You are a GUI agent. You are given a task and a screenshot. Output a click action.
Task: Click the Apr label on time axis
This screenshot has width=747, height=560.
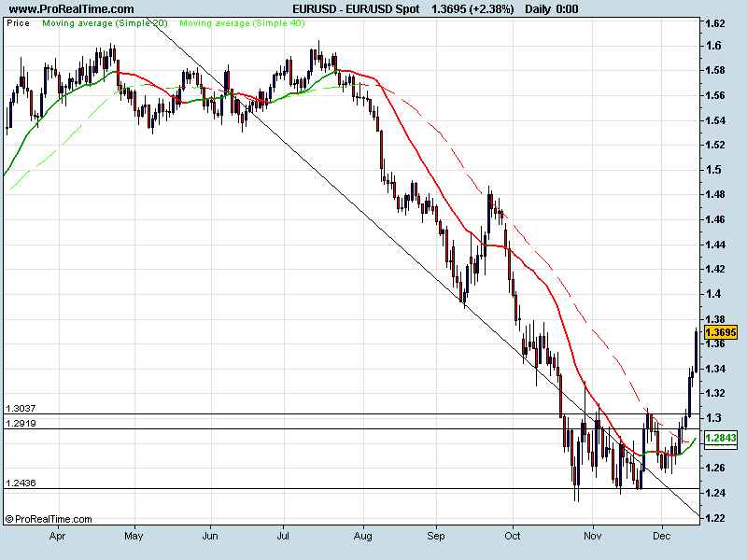tap(57, 538)
